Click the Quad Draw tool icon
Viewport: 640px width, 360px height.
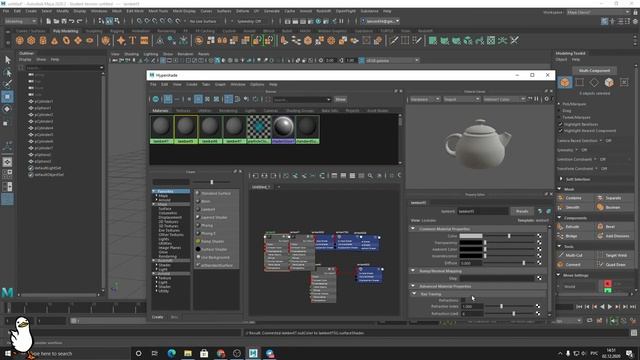click(x=600, y=264)
